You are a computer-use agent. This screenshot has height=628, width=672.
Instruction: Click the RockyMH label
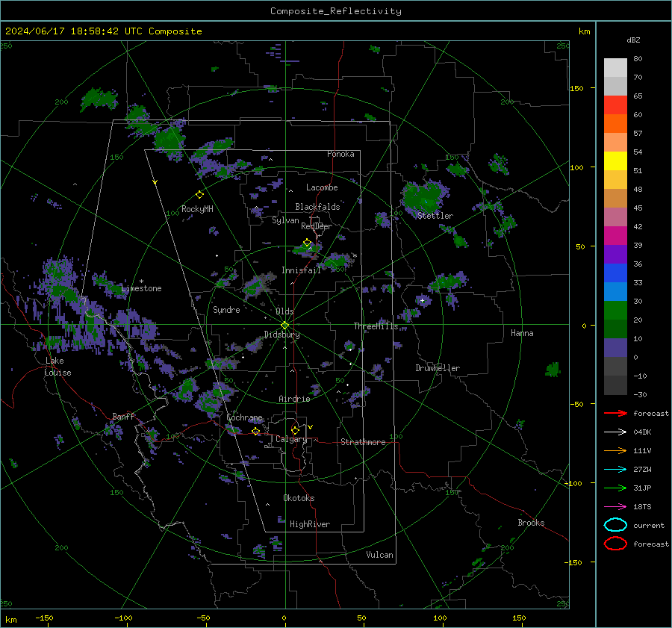197,209
